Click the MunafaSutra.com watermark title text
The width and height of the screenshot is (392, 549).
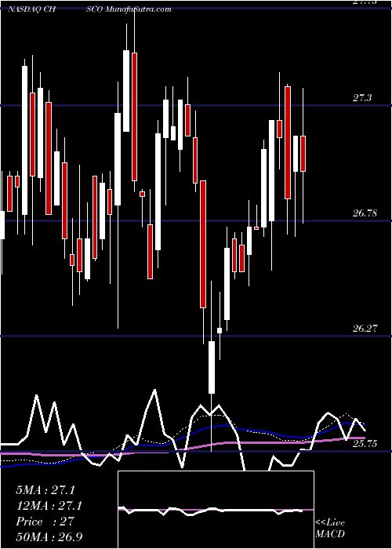point(139,9)
